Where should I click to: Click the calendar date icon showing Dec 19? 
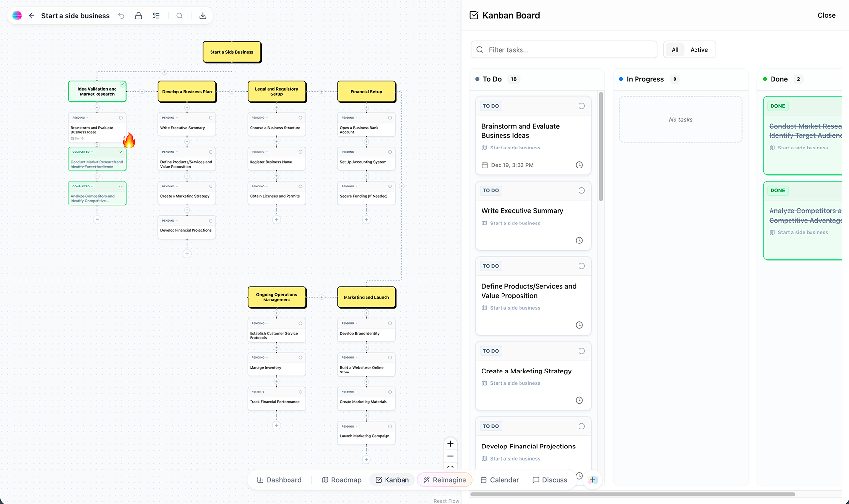click(484, 165)
